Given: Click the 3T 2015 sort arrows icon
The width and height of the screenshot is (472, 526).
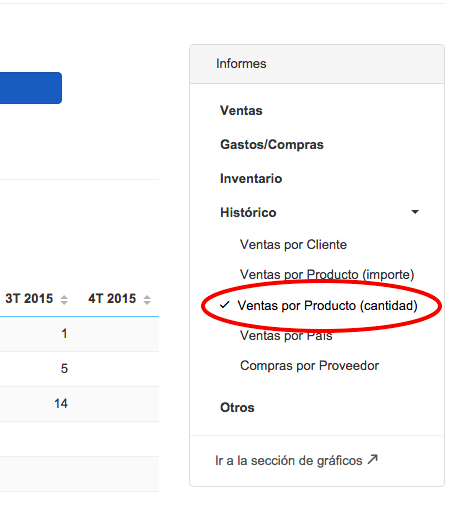Looking at the screenshot, I should point(64,300).
